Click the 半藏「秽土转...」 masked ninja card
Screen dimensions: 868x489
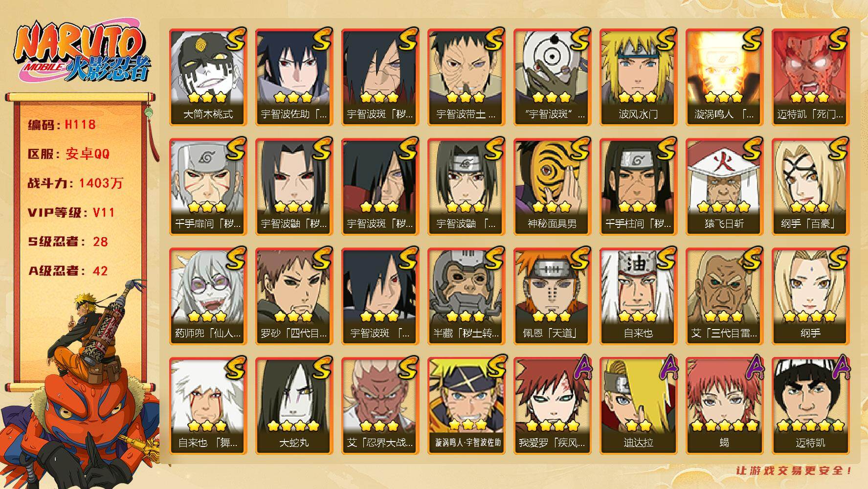(466, 296)
